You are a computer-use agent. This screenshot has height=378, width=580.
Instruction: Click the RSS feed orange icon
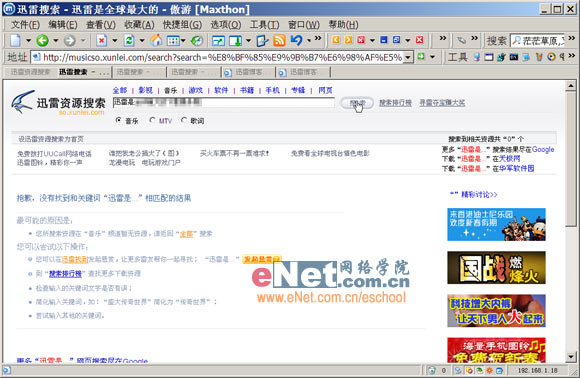click(x=279, y=40)
